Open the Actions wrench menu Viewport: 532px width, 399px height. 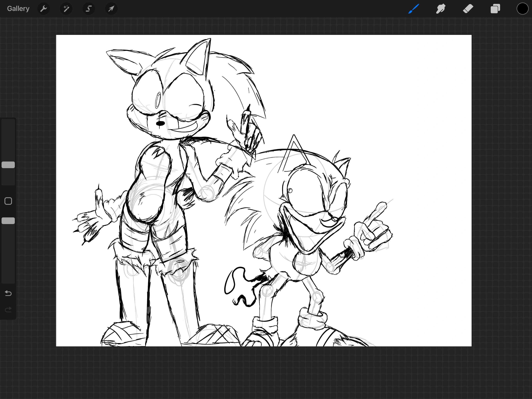[44, 9]
